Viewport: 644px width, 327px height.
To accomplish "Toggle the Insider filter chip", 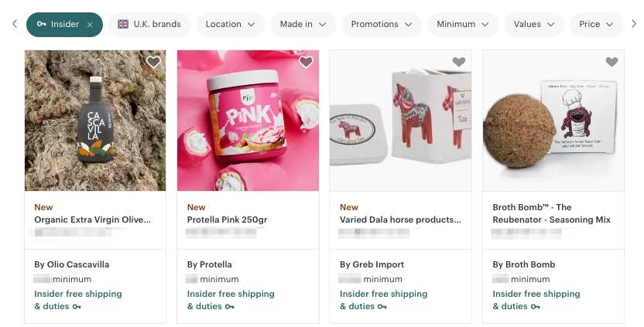I will (x=58, y=25).
